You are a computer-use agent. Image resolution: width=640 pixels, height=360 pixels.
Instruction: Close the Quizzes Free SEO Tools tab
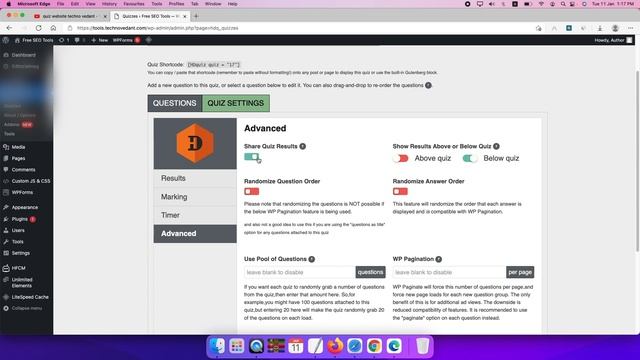[184, 16]
